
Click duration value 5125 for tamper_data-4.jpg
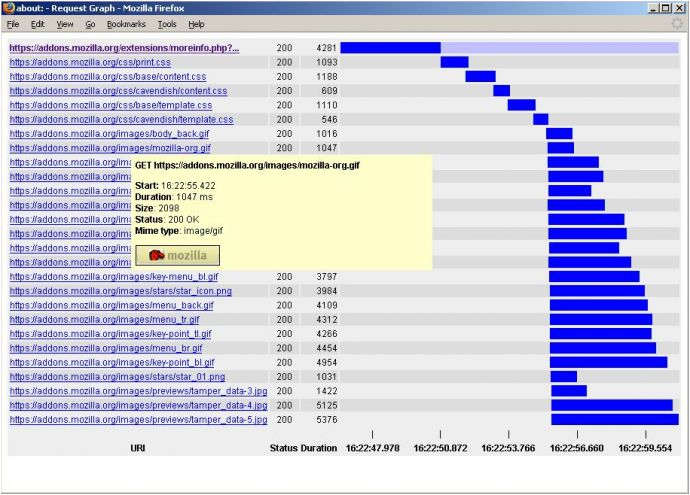pos(327,406)
